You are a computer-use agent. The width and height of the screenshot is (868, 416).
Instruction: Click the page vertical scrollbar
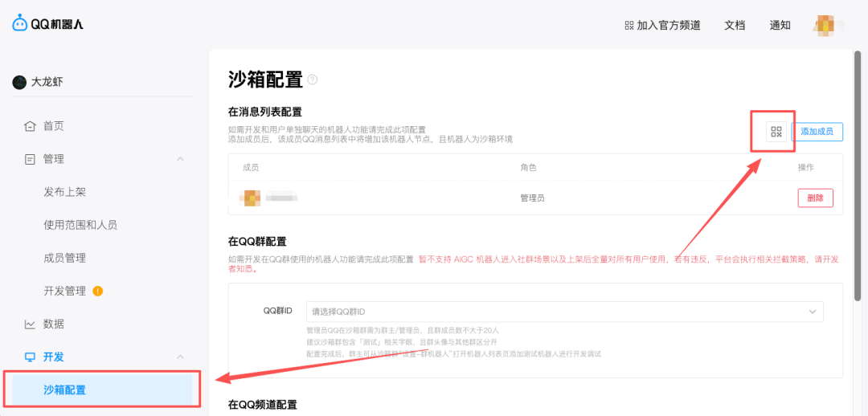tap(858, 176)
